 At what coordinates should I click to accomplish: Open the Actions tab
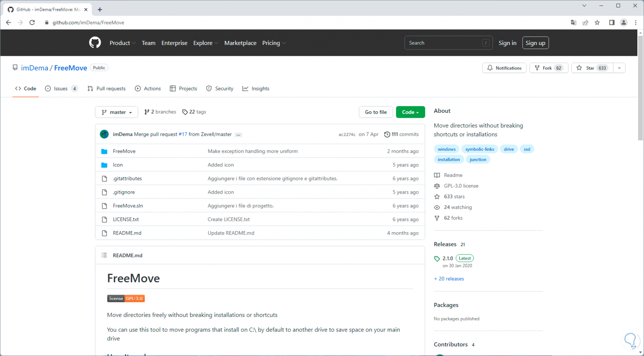148,89
